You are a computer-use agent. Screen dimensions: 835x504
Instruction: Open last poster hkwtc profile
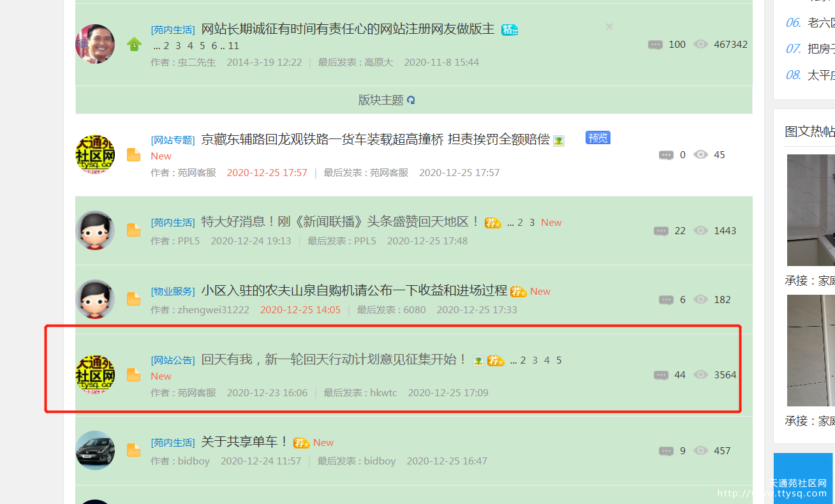tap(383, 393)
